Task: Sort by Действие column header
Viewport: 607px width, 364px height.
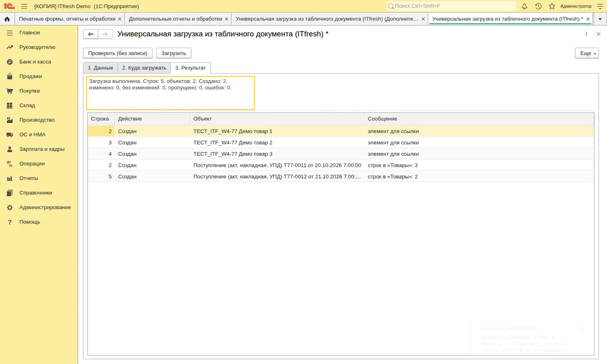Action: click(152, 119)
